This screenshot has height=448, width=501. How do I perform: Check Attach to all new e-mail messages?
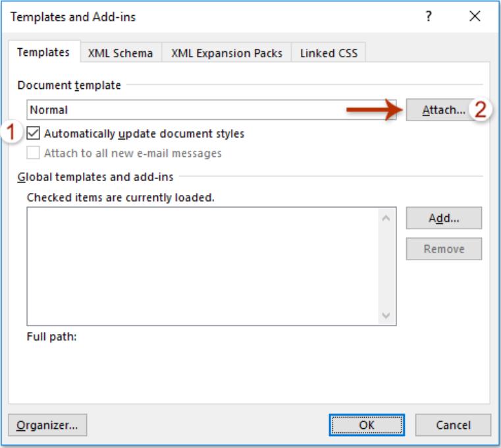pos(34,154)
